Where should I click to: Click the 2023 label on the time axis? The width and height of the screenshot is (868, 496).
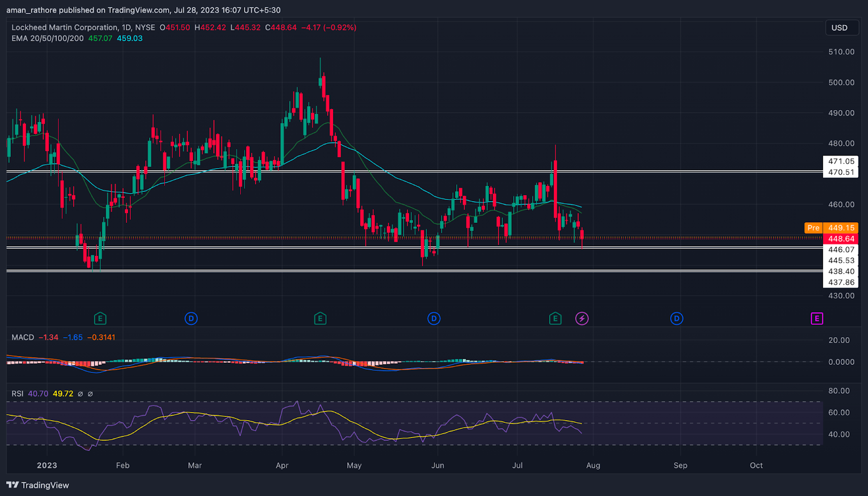47,465
